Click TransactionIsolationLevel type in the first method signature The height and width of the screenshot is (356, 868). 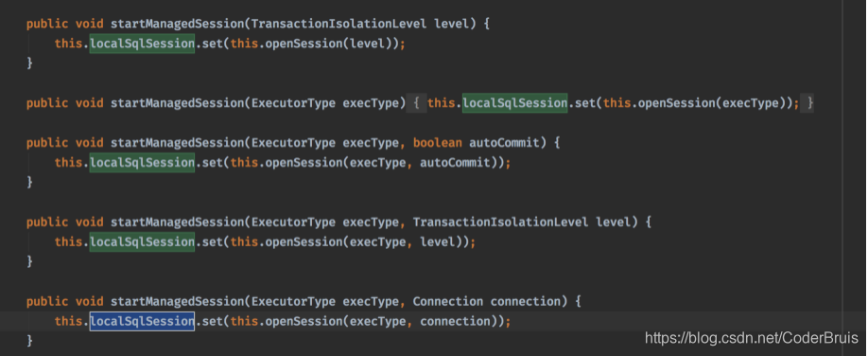coord(339,24)
